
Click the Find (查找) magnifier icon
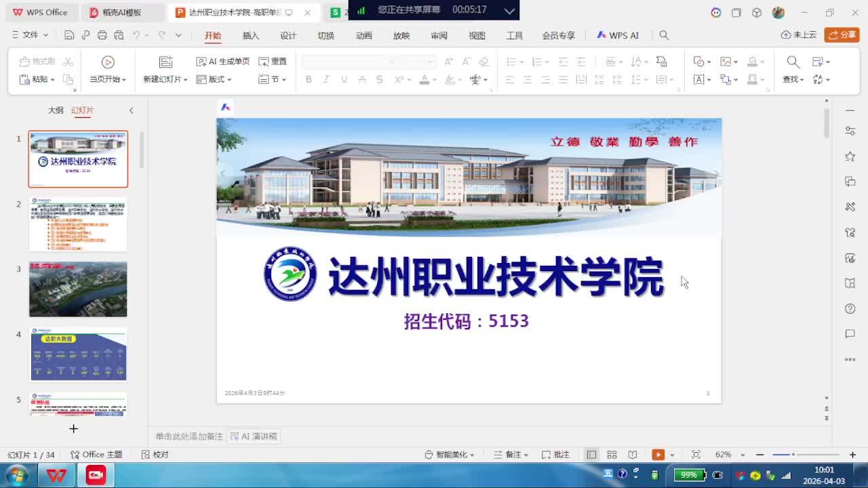pyautogui.click(x=793, y=62)
